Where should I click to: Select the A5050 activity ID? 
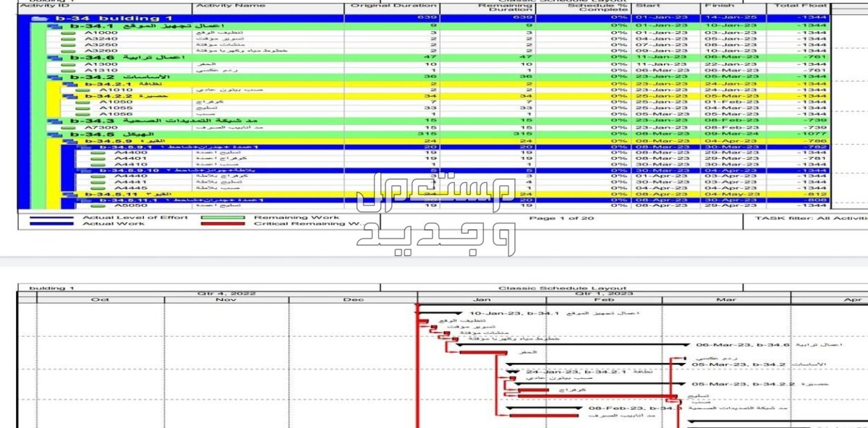tap(130, 206)
